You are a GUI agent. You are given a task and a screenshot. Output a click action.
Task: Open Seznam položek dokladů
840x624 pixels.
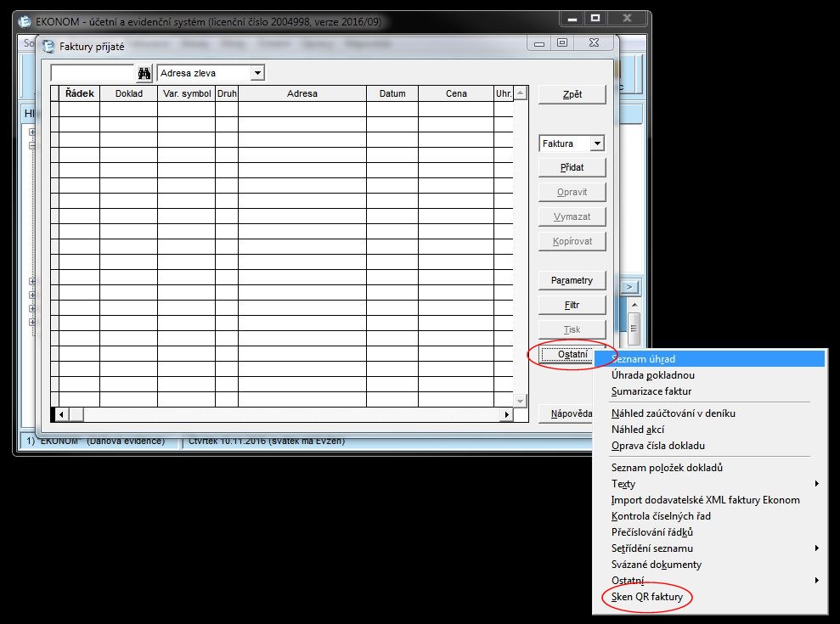(710, 467)
